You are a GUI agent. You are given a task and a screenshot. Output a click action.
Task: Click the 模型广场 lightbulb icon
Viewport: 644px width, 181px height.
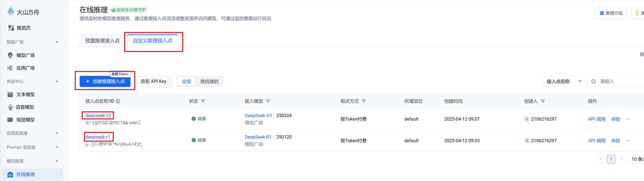[x=10, y=55]
